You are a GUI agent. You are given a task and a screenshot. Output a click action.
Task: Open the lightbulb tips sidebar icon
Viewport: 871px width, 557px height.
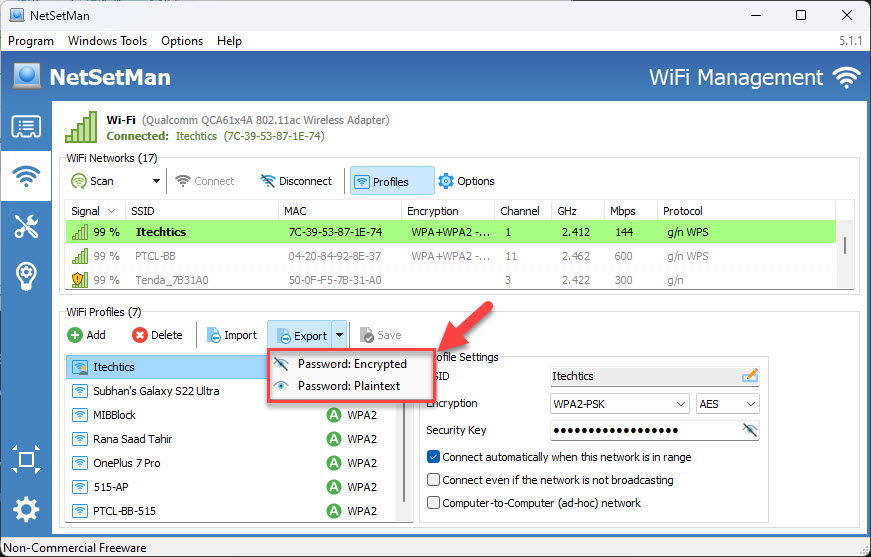(x=26, y=275)
